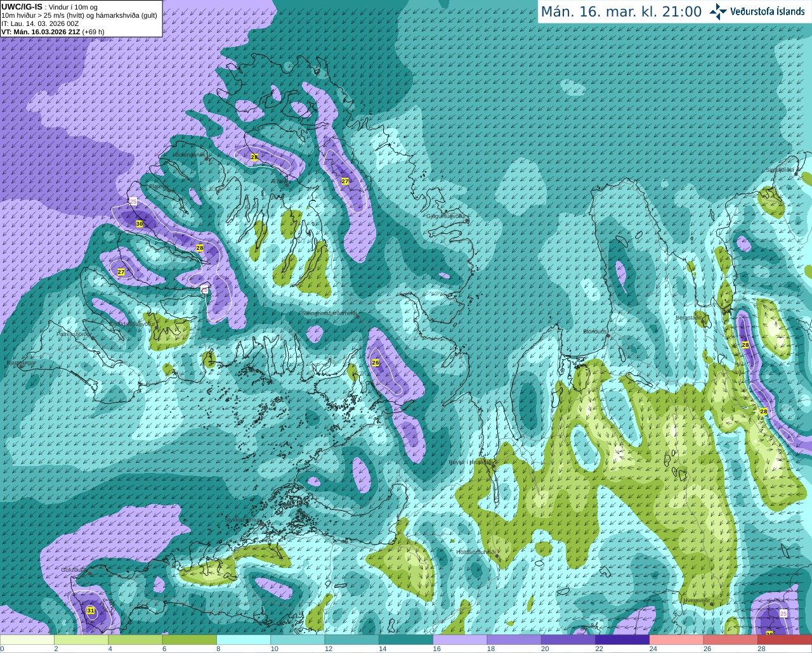Screen dimensions: 812x653
Task: Select the 2–4 m/s light green legend swatch
Action: pyautogui.click(x=81, y=640)
